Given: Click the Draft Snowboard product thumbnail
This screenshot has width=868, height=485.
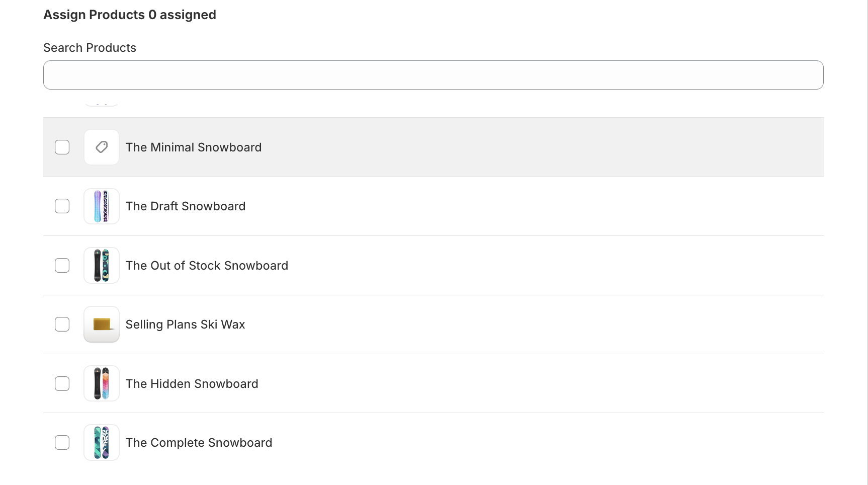Looking at the screenshot, I should click(102, 206).
